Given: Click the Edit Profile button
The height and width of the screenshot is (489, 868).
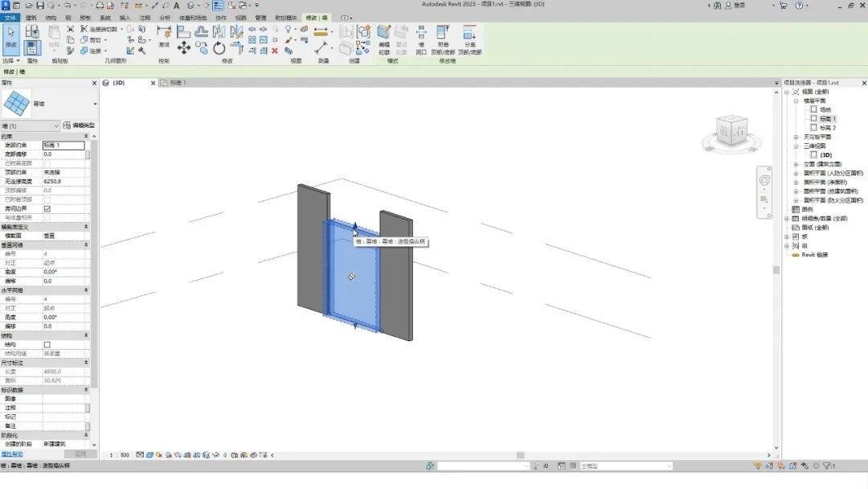Looking at the screenshot, I should (383, 39).
